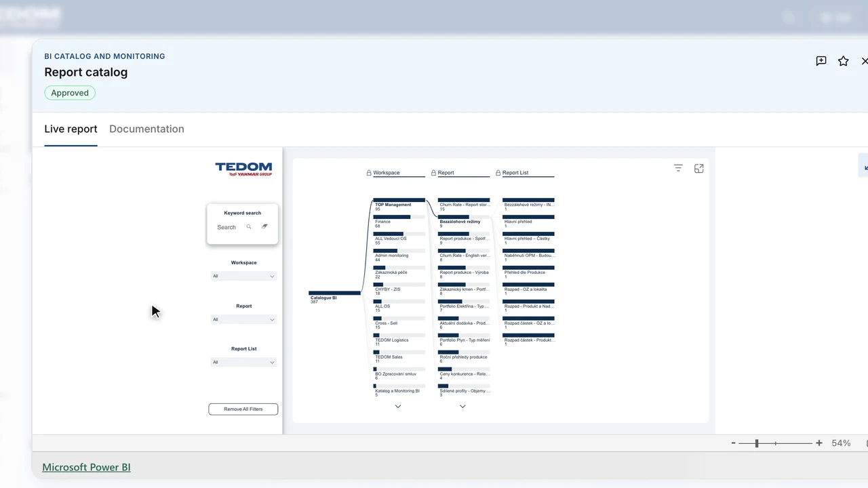
Task: Click the Report List column header
Action: coord(515,173)
